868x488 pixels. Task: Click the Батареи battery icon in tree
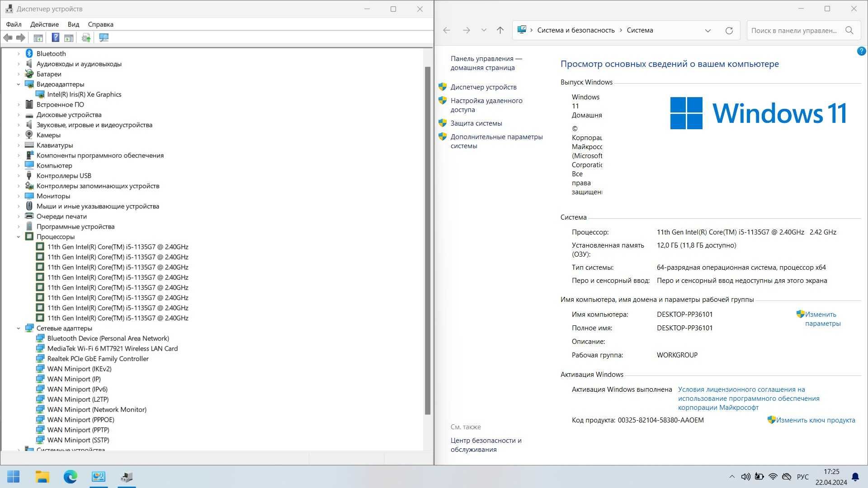[29, 74]
